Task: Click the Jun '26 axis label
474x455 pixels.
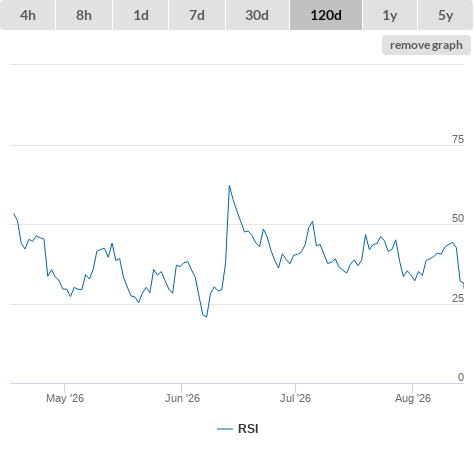Action: [182, 398]
